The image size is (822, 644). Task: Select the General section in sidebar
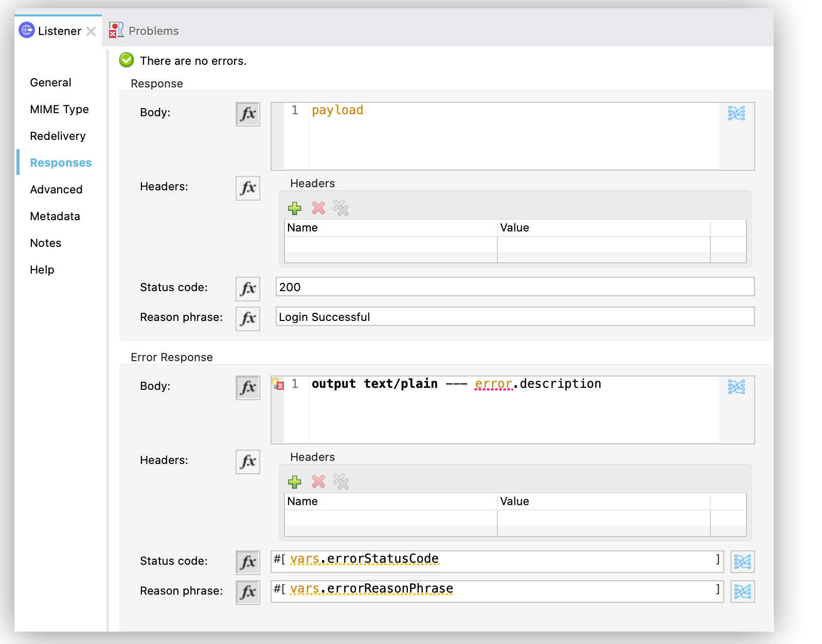point(50,82)
